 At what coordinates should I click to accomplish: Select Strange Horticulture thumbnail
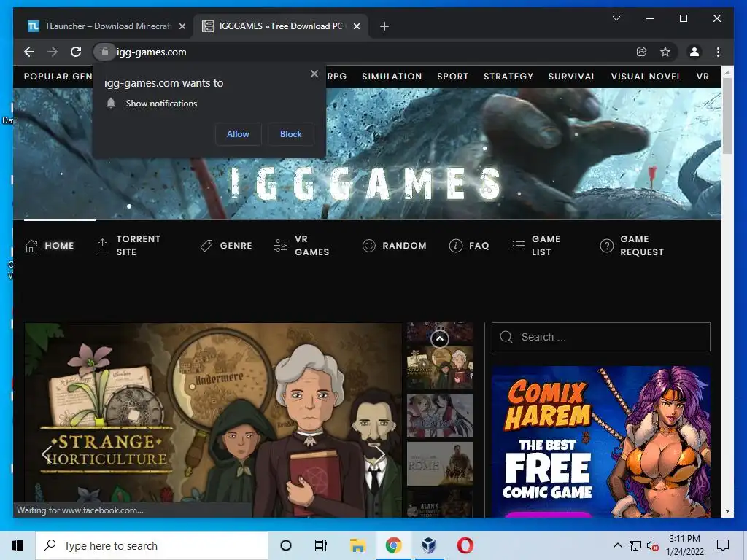pyautogui.click(x=440, y=367)
